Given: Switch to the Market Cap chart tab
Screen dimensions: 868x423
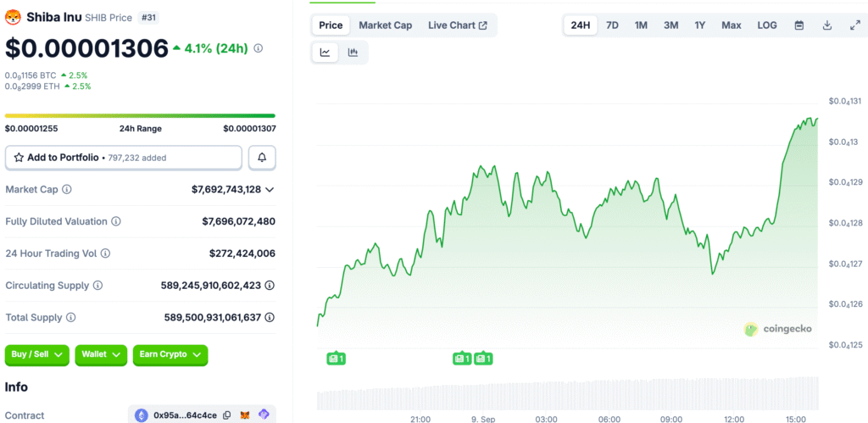Looking at the screenshot, I should [386, 25].
